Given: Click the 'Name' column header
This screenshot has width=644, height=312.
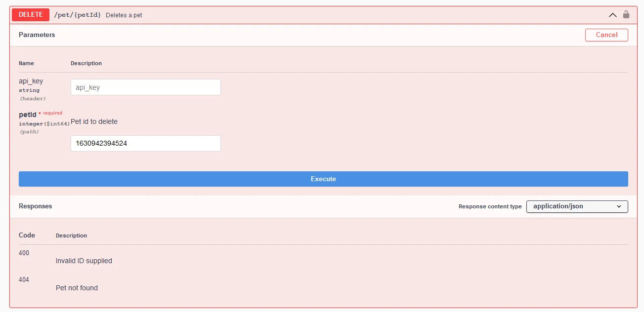Looking at the screenshot, I should coord(26,63).
